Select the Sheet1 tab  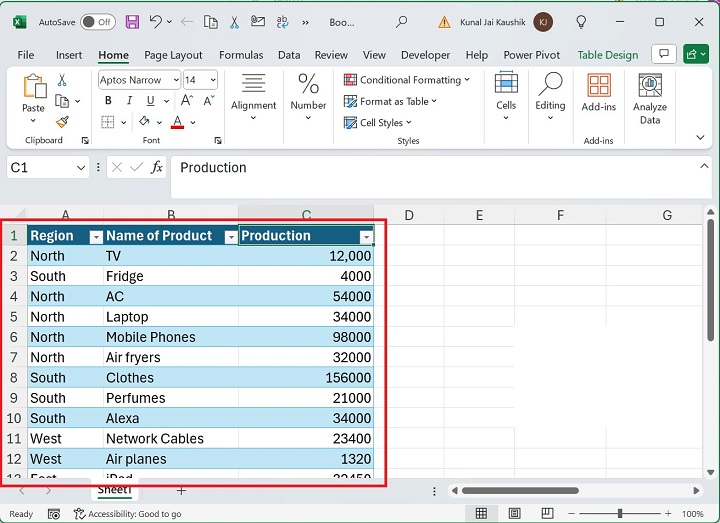[114, 490]
